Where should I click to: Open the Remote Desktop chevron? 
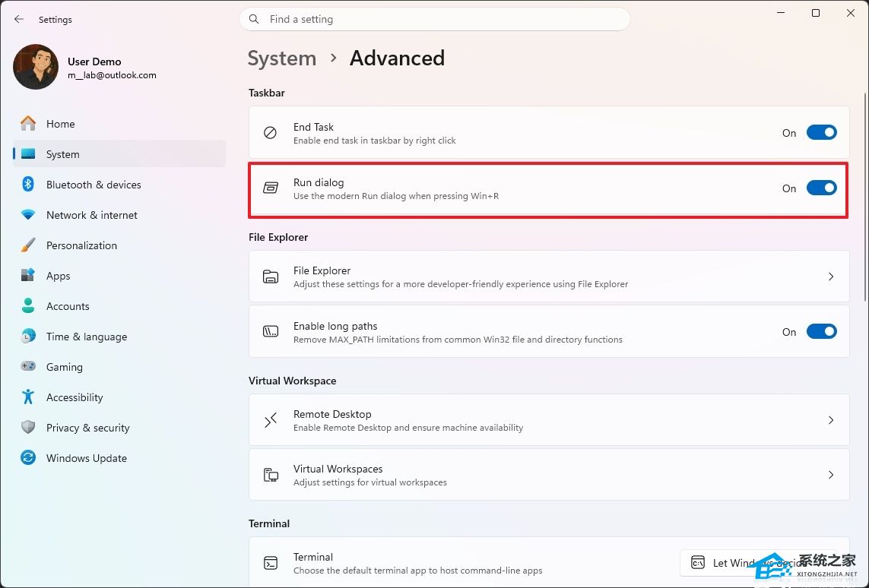(831, 420)
